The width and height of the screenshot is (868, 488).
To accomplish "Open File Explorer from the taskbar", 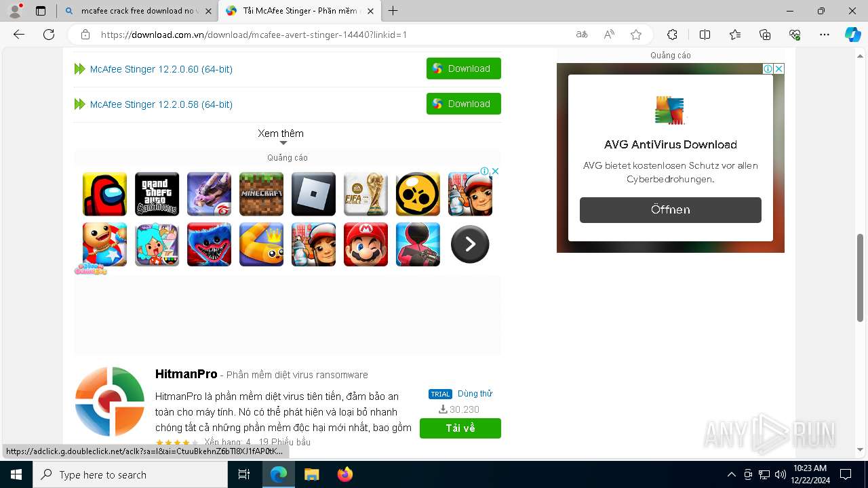I will pos(311,474).
